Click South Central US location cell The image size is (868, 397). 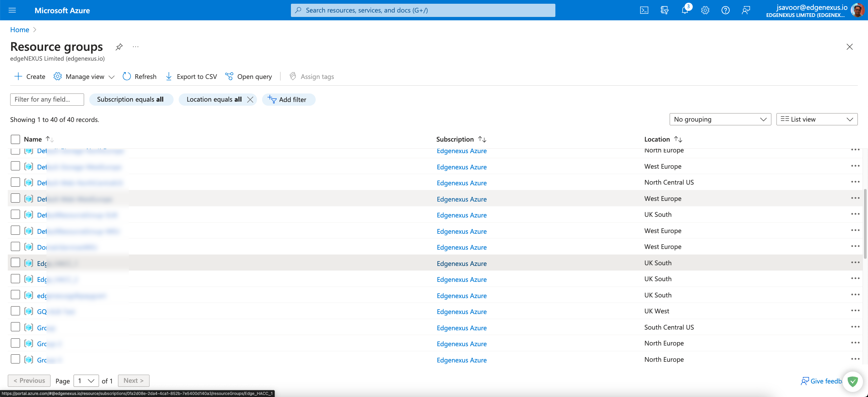tap(669, 327)
